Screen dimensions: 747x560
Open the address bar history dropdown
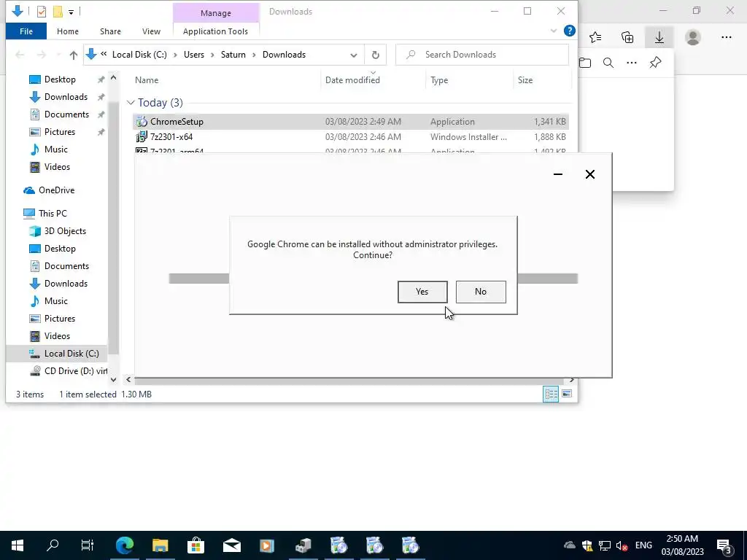354,55
